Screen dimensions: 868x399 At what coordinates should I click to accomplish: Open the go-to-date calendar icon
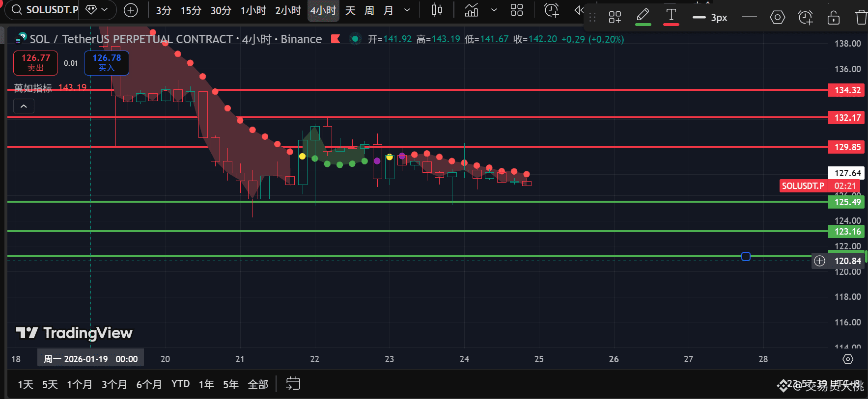click(293, 384)
